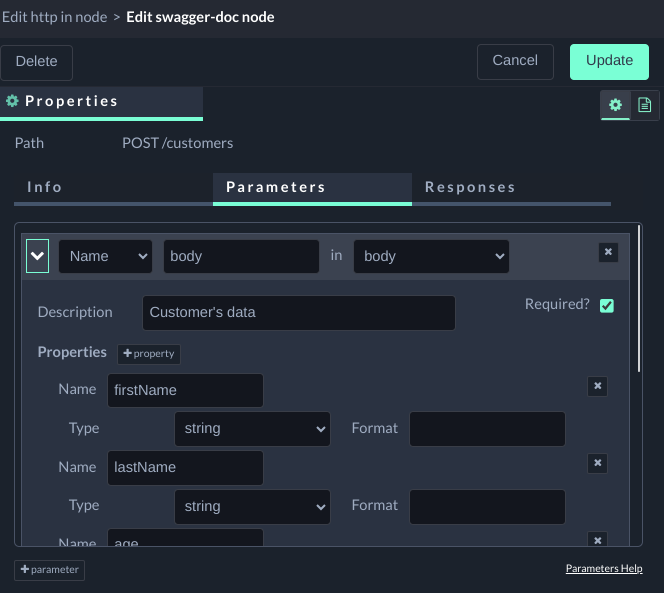Open the Parameters Help link
Viewport: 664px width, 593px height.
604,569
